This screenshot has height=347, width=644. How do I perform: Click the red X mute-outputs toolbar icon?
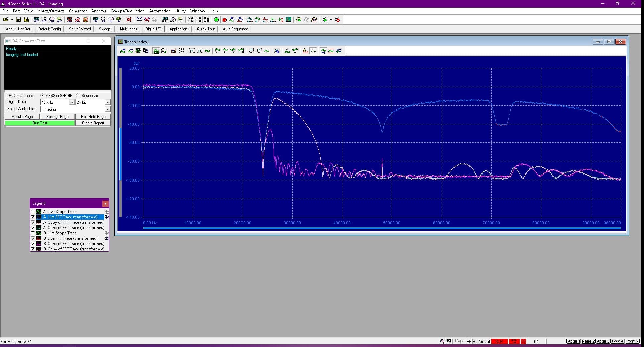point(129,20)
